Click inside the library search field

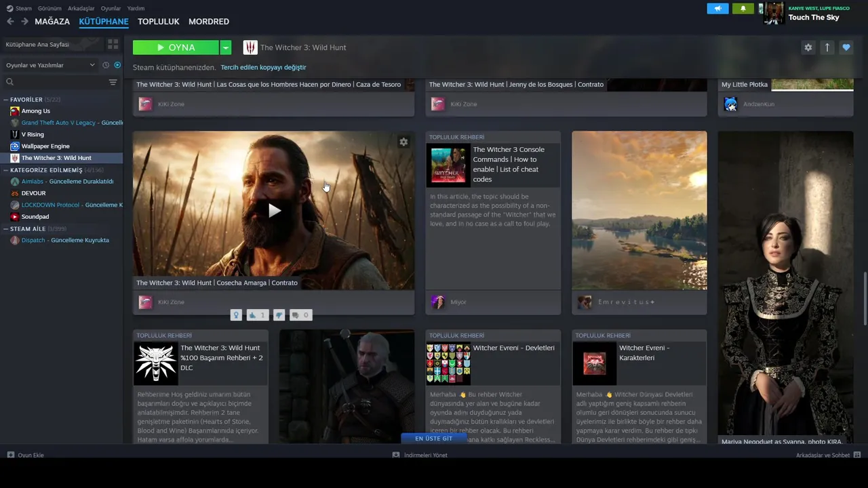[x=61, y=82]
